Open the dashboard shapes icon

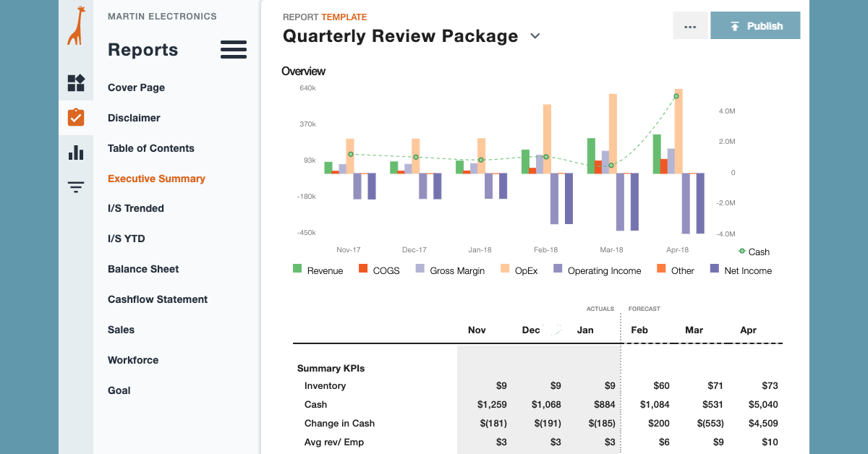76,83
